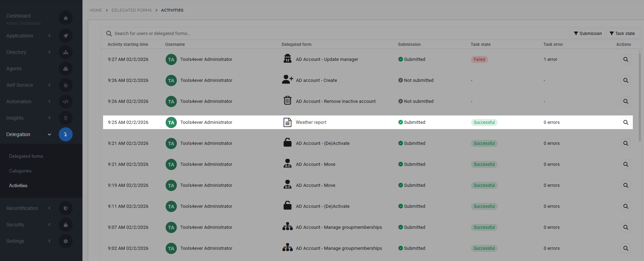Click the Security padlock icon
Screen dimensions: 644x261
[66, 225]
